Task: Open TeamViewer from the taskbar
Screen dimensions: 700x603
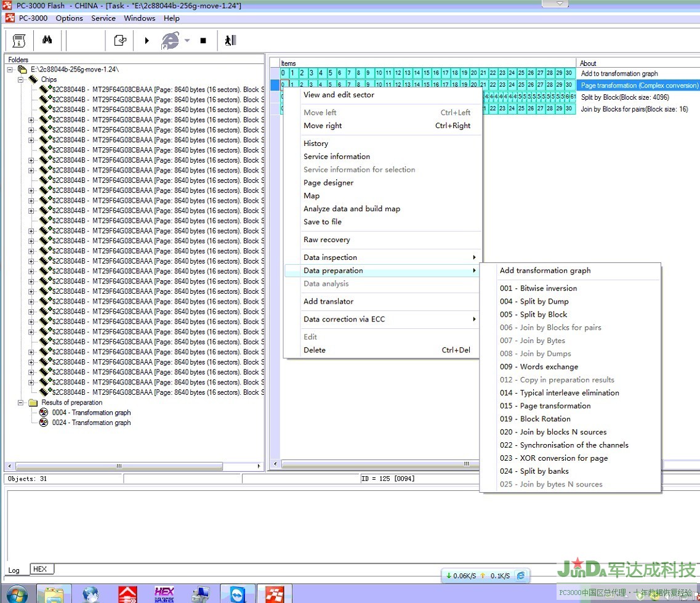Action: pyautogui.click(x=237, y=594)
